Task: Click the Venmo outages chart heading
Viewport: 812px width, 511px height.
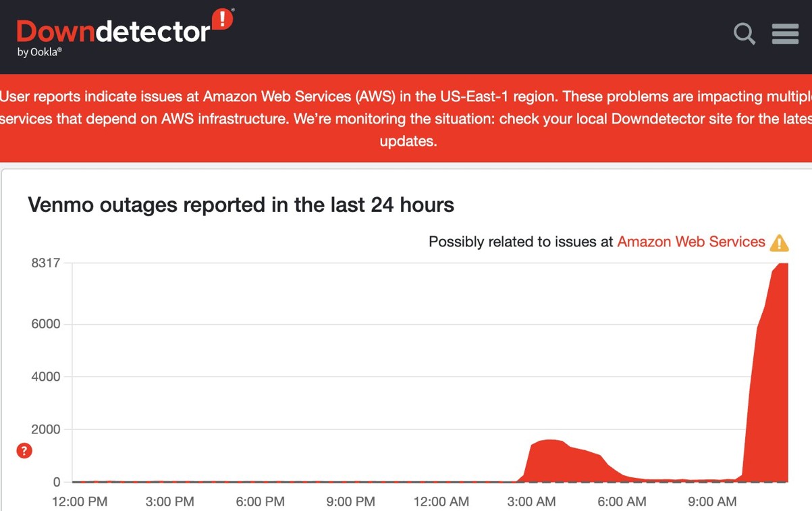Action: [x=241, y=205]
